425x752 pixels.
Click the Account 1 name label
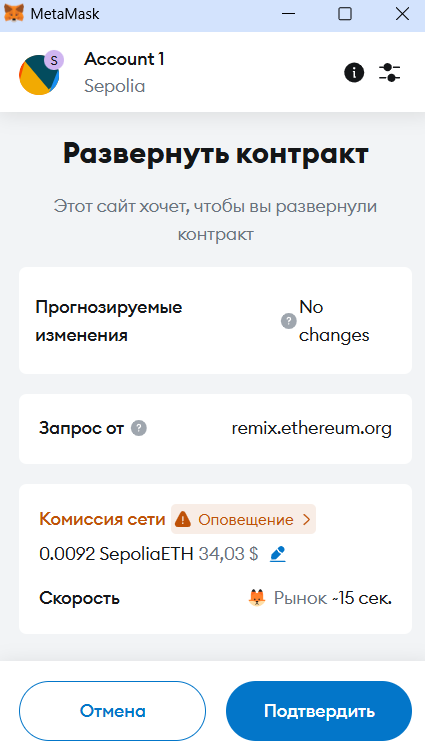point(124,59)
